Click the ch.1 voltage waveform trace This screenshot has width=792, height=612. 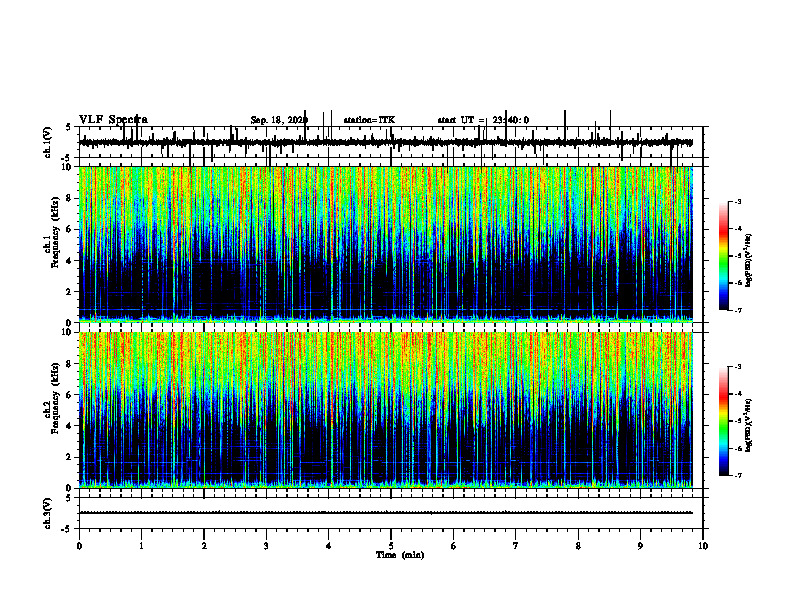(386, 143)
